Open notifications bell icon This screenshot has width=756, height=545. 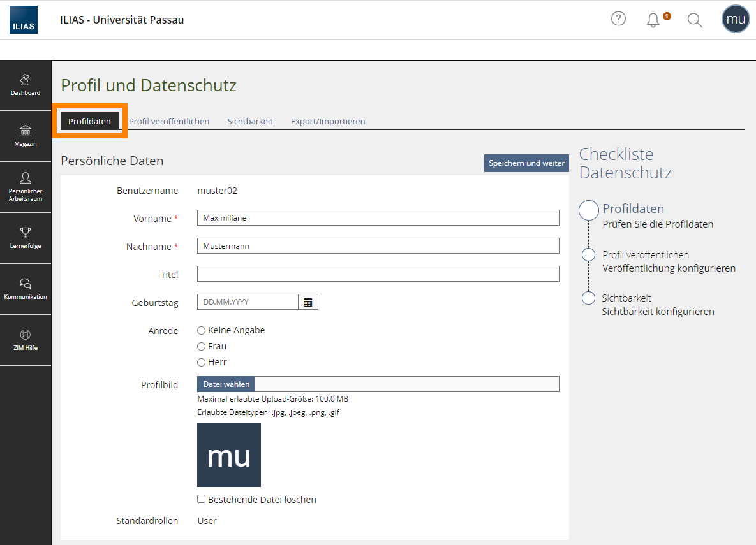click(x=653, y=20)
